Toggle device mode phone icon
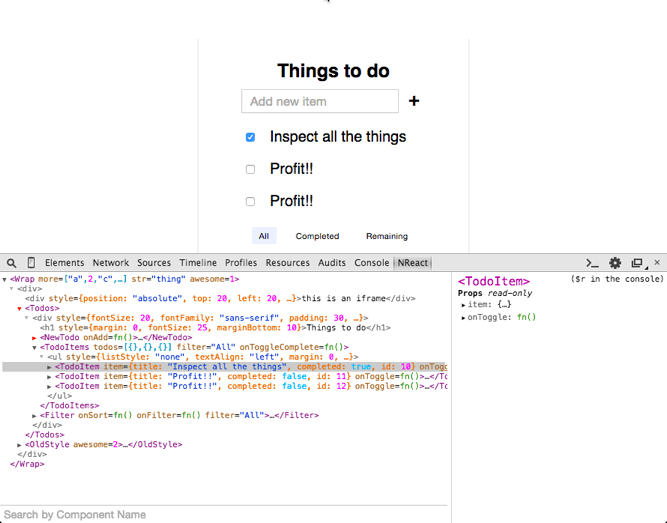This screenshot has width=667, height=523. pos(31,263)
